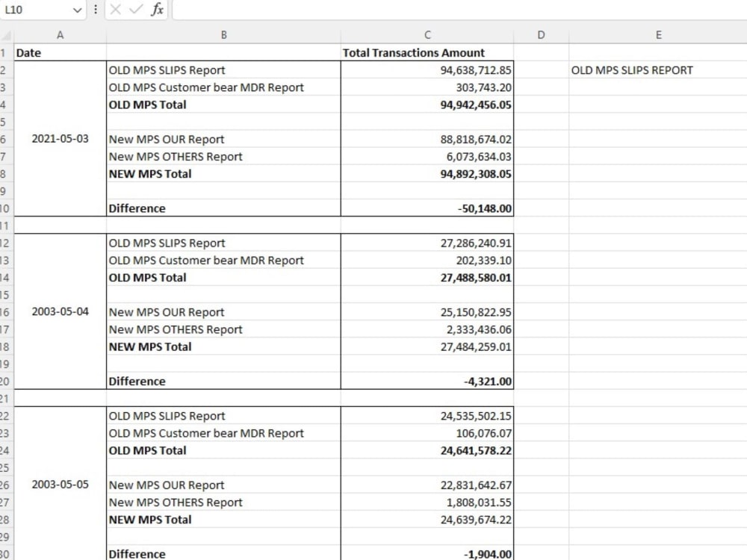Select cell with value 24,641,578.22
Image resolution: width=747 pixels, height=560 pixels.
click(x=427, y=450)
